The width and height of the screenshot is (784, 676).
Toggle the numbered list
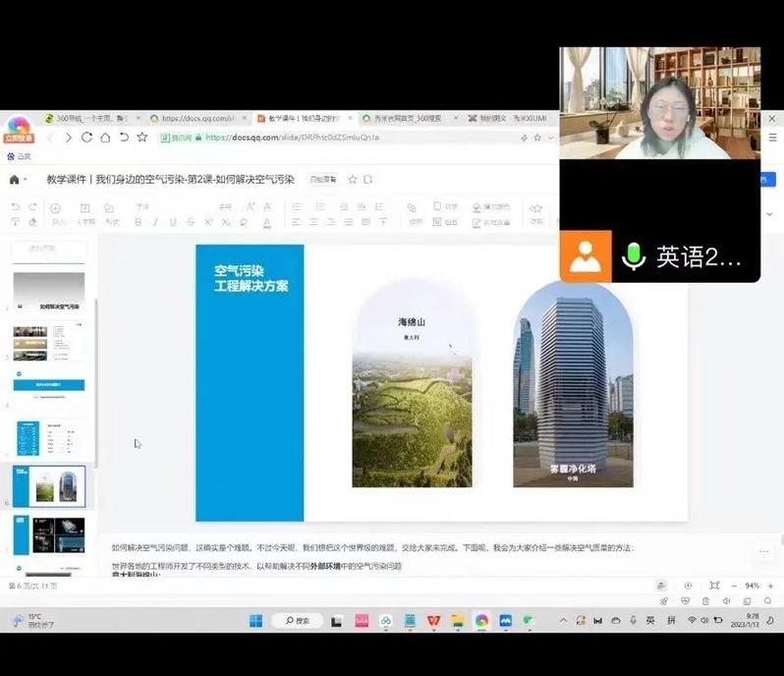pyautogui.click(x=320, y=206)
